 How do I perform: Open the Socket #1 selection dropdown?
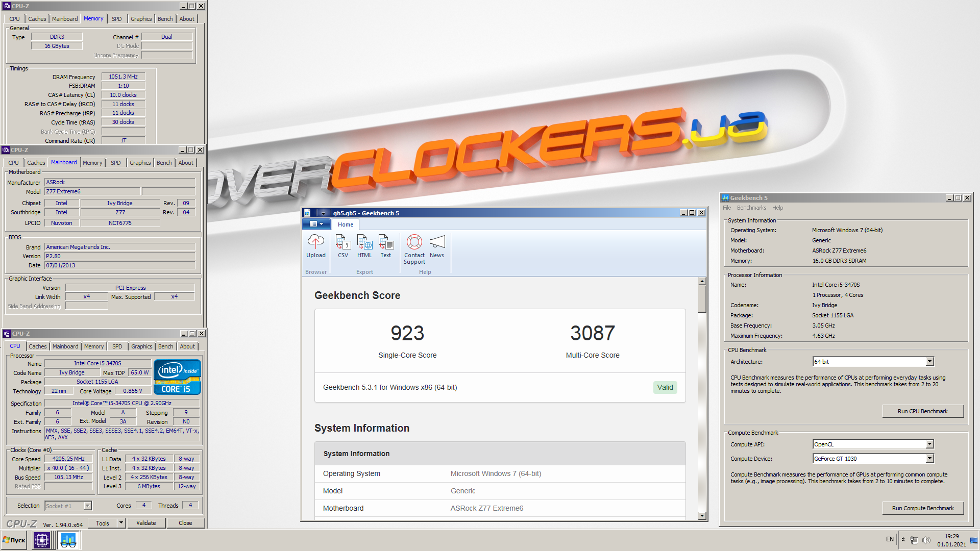(88, 506)
